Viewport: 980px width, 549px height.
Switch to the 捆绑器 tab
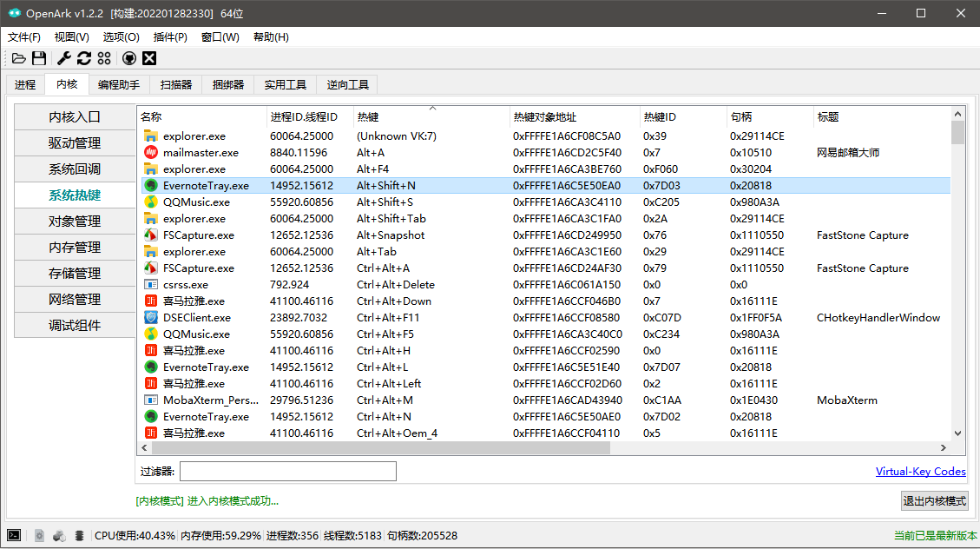click(228, 84)
